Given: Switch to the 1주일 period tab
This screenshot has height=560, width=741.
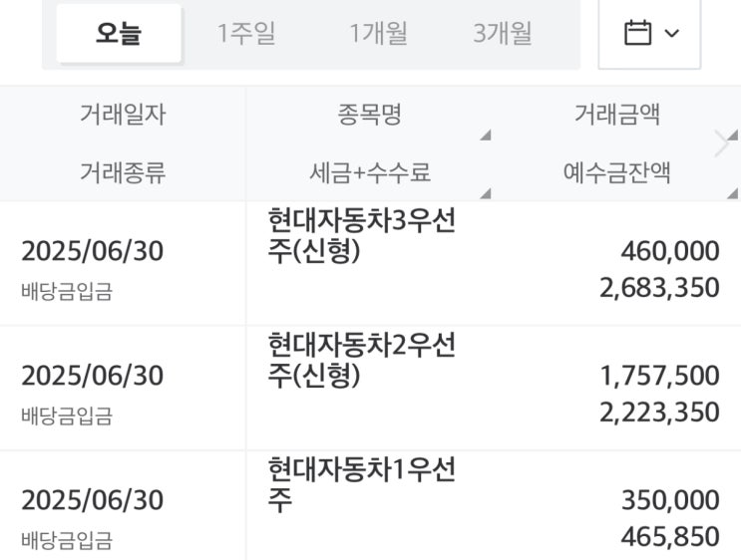Looking at the screenshot, I should tap(245, 34).
